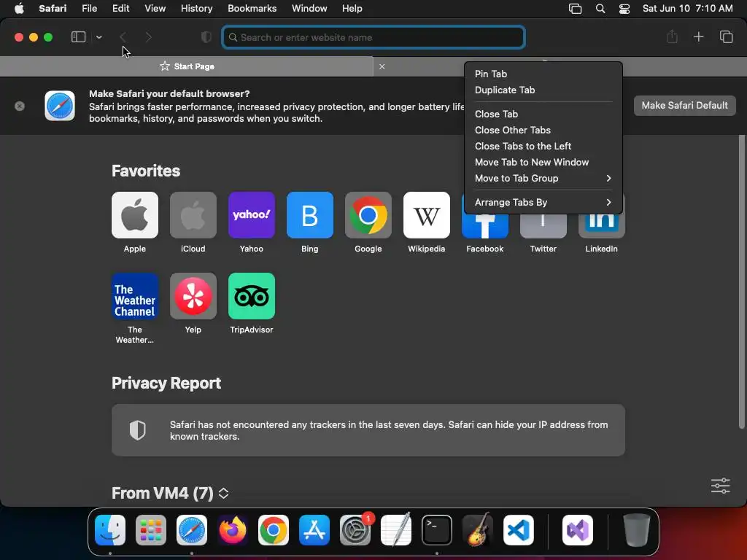
Task: Open the Yelp favorite
Action: click(x=193, y=296)
